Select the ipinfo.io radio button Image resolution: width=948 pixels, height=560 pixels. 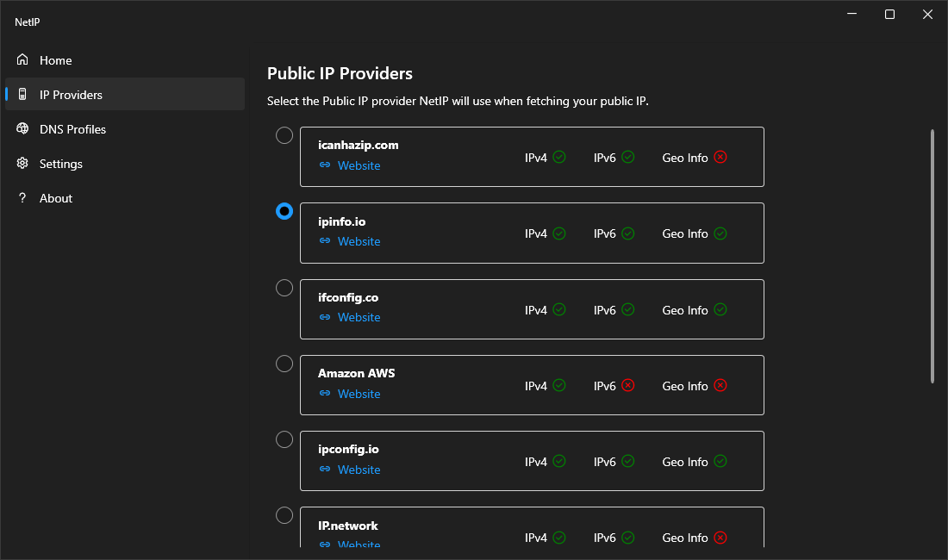pos(284,211)
